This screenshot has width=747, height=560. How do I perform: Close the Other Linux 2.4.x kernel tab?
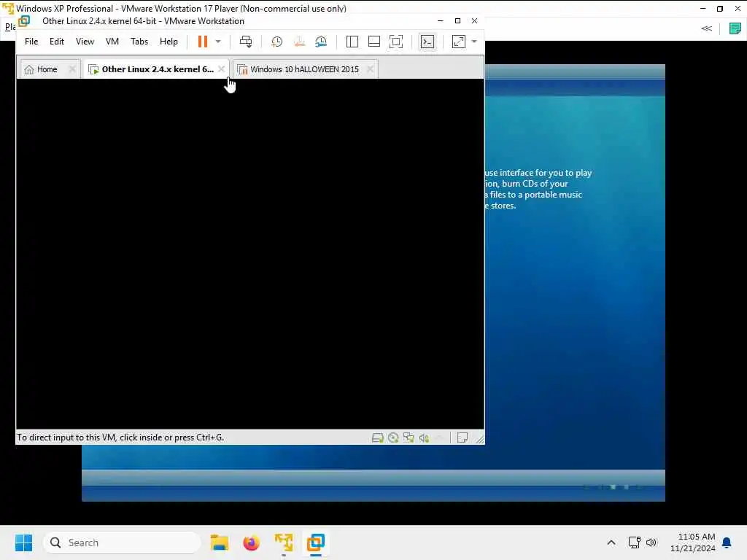[222, 69]
